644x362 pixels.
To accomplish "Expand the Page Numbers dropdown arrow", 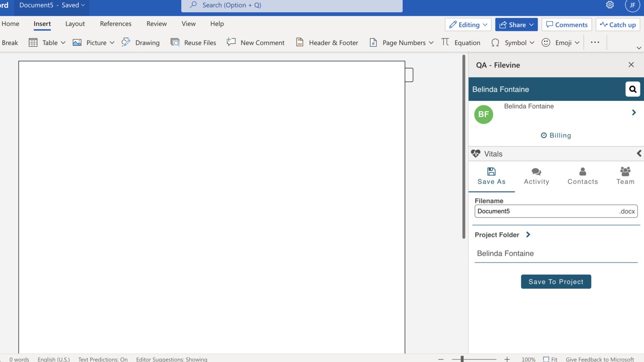I will 431,42.
